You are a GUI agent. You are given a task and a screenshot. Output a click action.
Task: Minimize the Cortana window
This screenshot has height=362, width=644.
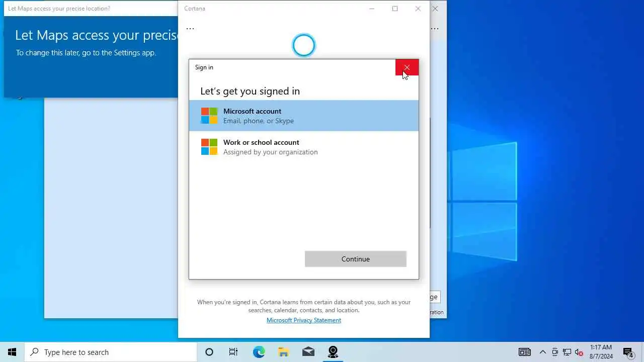pos(372,9)
